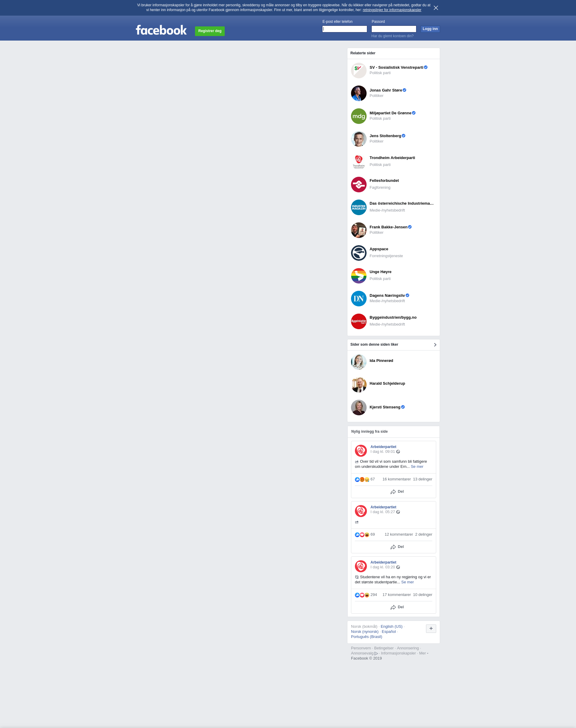Click the 'Logg inn' button

pos(430,29)
